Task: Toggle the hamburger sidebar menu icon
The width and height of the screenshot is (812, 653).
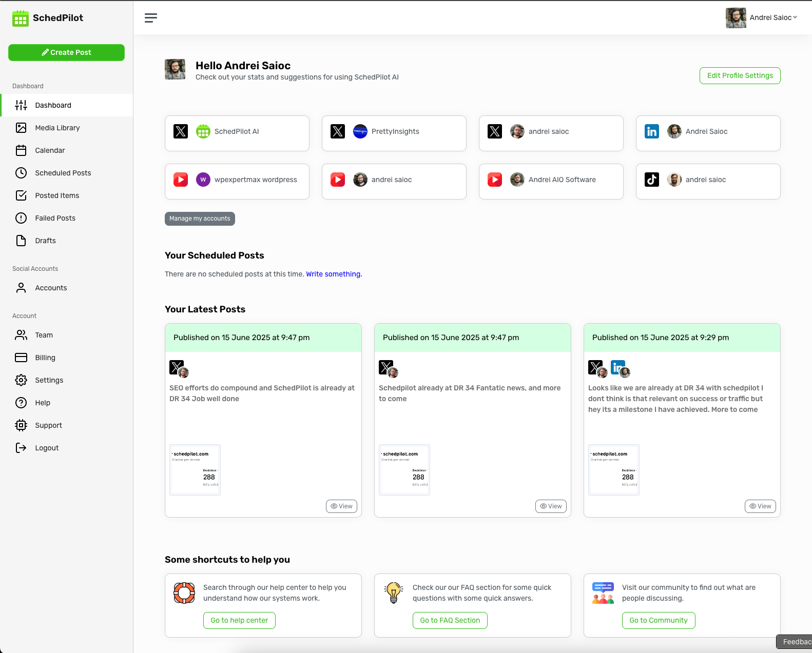Action: coord(151,18)
